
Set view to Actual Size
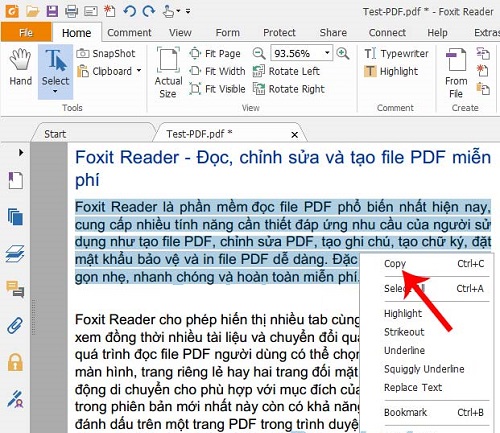tap(168, 73)
